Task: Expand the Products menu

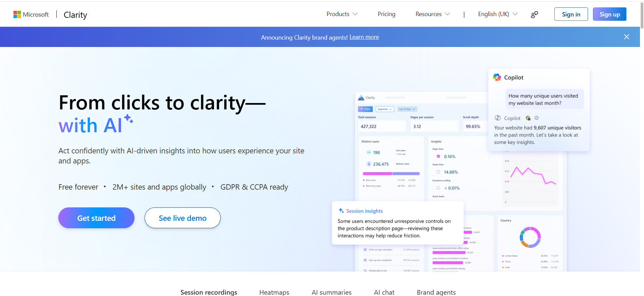Action: [x=342, y=14]
